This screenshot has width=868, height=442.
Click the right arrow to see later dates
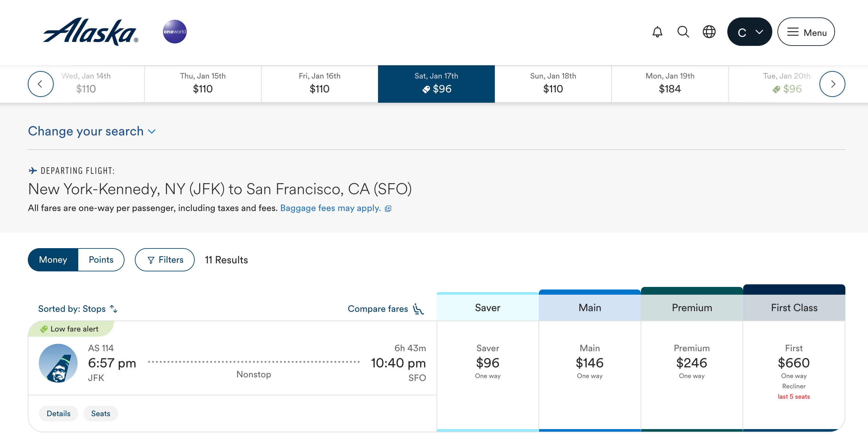click(832, 83)
